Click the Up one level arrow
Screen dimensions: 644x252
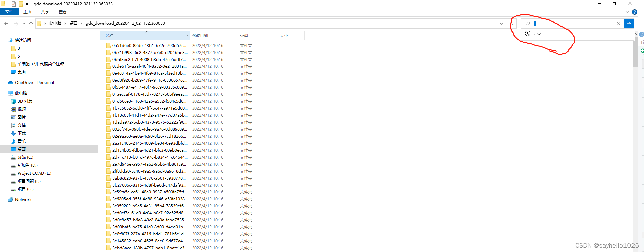click(31, 23)
